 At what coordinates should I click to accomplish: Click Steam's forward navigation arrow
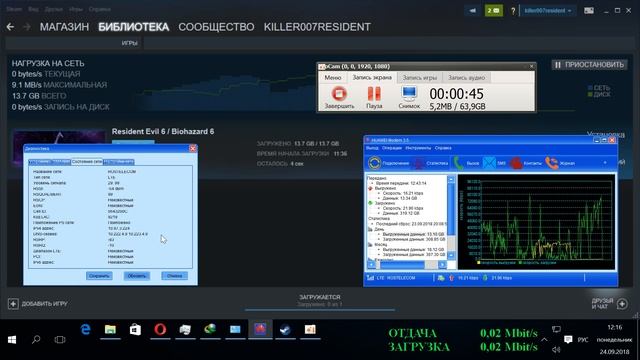click(27, 27)
